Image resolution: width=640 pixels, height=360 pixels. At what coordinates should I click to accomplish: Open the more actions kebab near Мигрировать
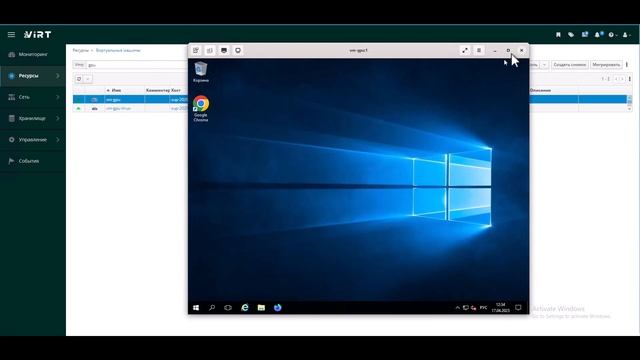pyautogui.click(x=627, y=65)
